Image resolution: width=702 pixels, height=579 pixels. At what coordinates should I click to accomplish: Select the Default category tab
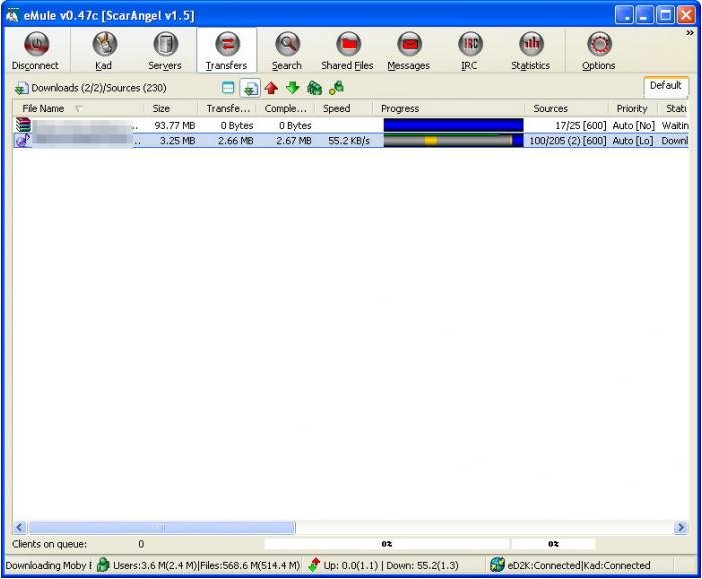click(x=666, y=86)
